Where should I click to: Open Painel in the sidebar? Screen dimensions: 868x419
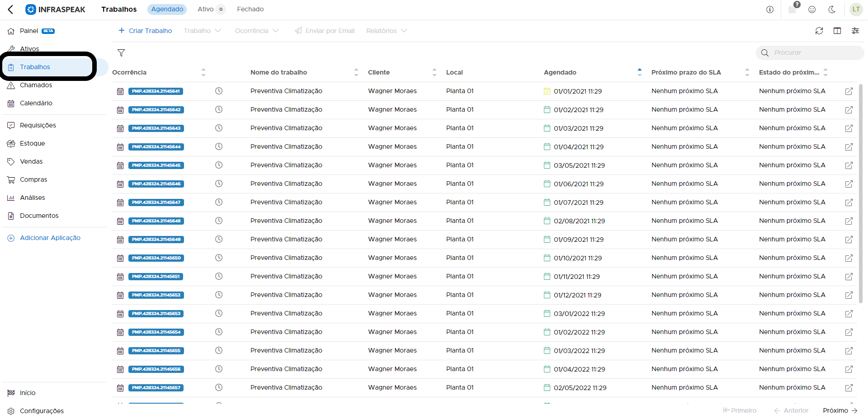click(x=29, y=31)
